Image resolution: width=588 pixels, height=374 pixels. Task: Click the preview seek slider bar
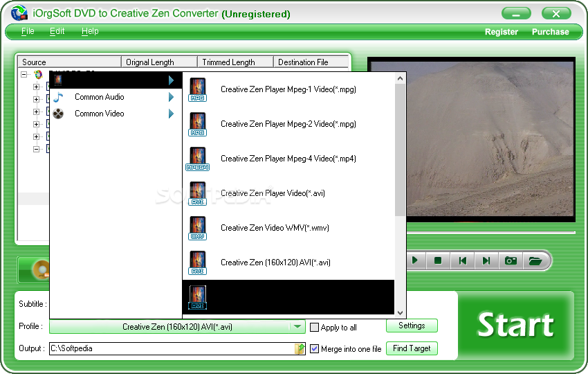[x=491, y=233]
